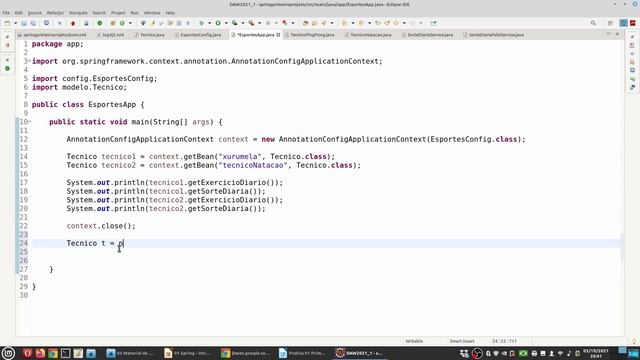Click the Open Perspective icon
The width and height of the screenshot is (640, 360).
610,23
